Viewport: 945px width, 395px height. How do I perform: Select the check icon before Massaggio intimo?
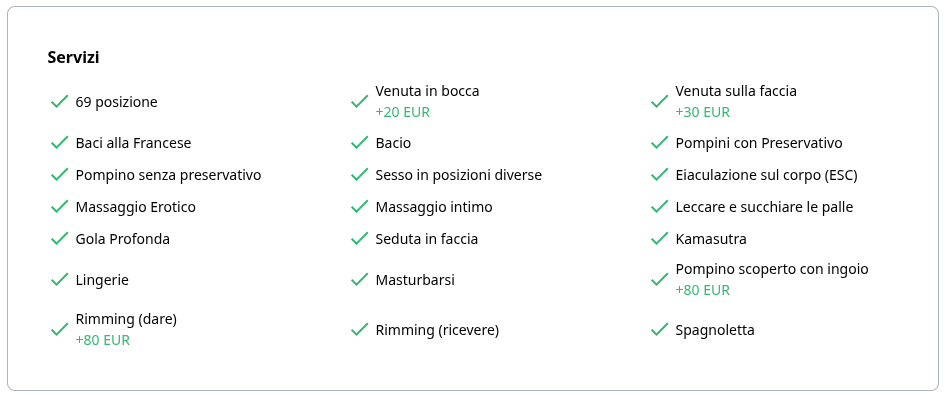(359, 207)
